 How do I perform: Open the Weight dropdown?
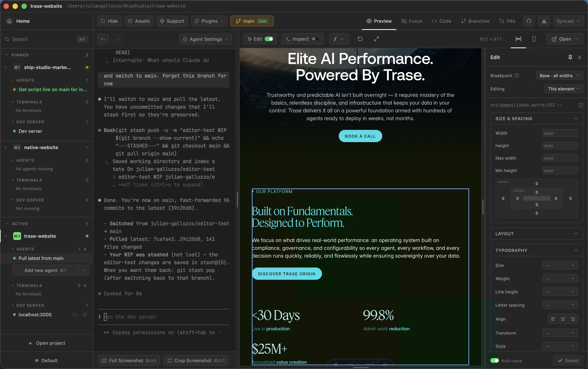[x=560, y=278]
